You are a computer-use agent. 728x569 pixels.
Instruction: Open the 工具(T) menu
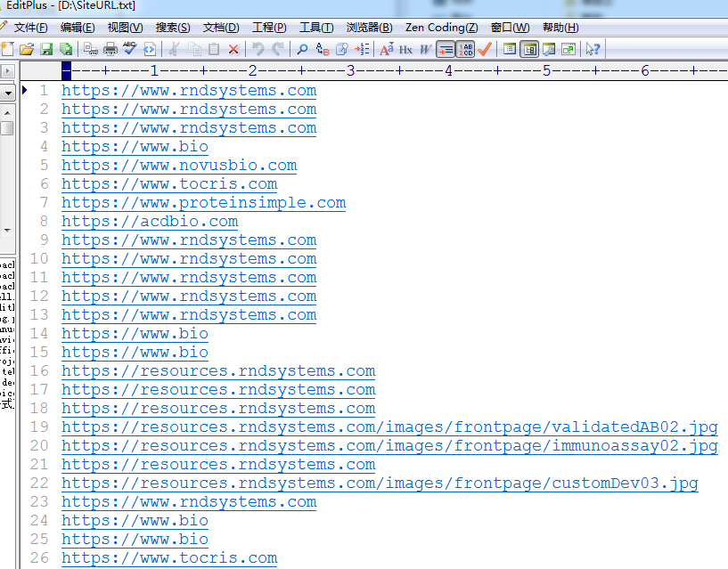(316, 28)
